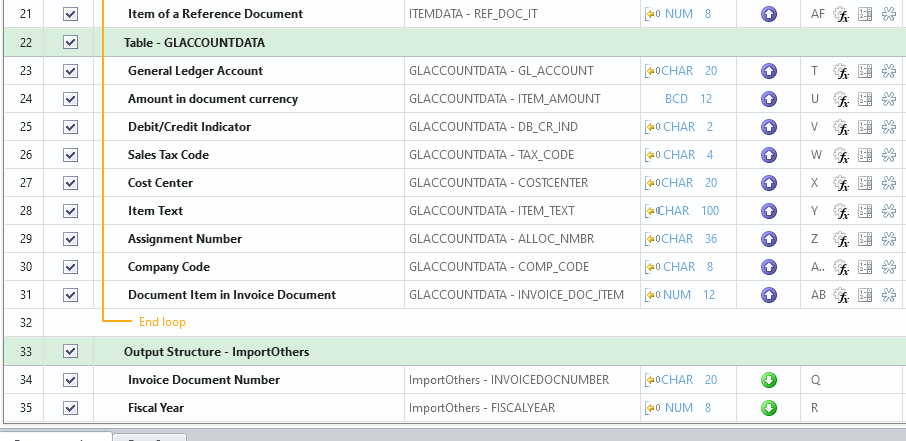The height and width of the screenshot is (441, 906).
Task: Click the value list icon for Sales Tax Code
Action: [x=866, y=155]
